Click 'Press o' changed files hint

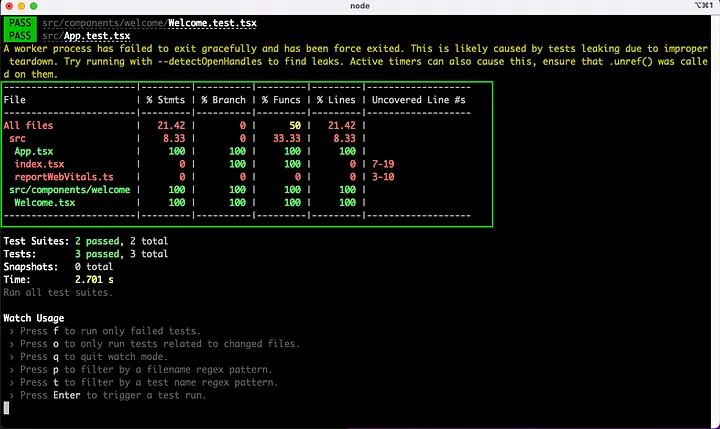click(x=160, y=344)
